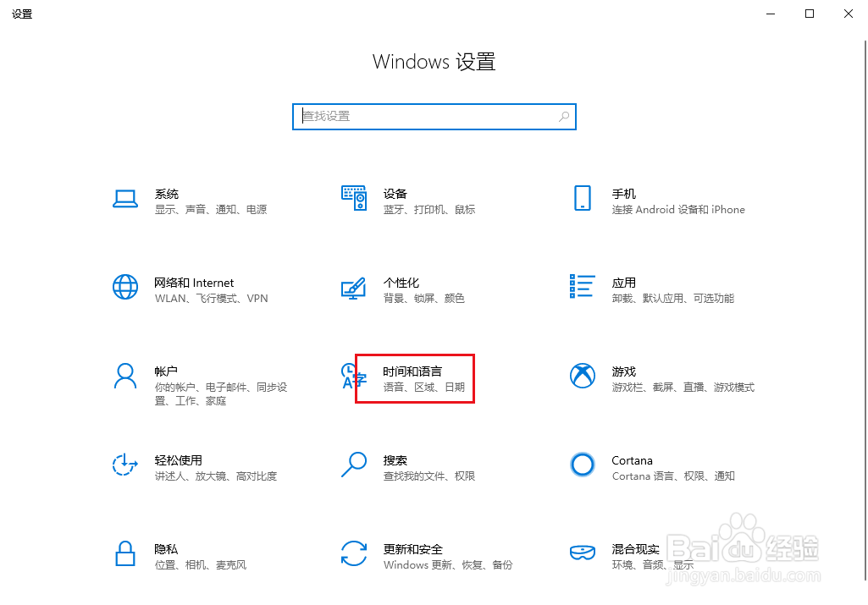The height and width of the screenshot is (605, 868).
Task: Open the 时间和语言 settings title
Action: click(x=412, y=371)
